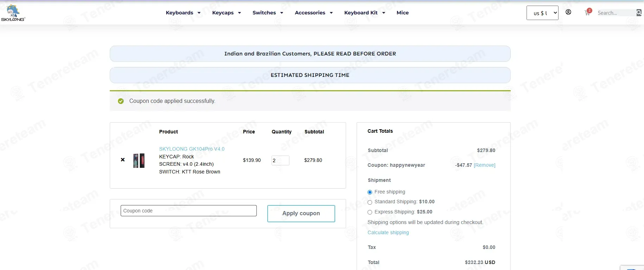
Task: Click the Total amount $232.23 USD
Action: coord(480,262)
